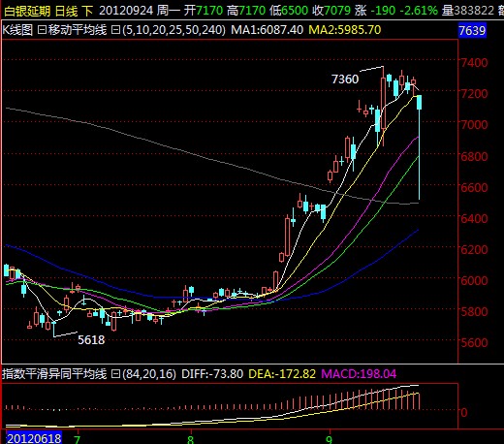Click the low price 低6500 value
Viewport: 504px width, 444px height.
pos(289,11)
